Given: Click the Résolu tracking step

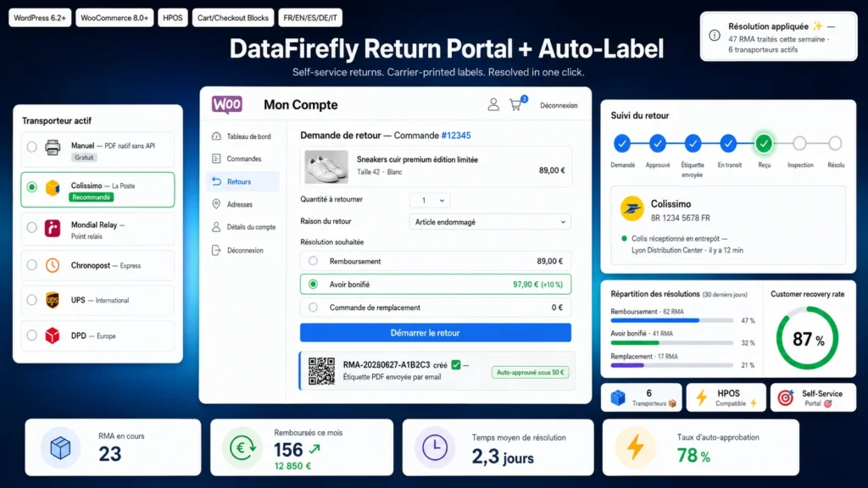Looking at the screenshot, I should (x=835, y=144).
